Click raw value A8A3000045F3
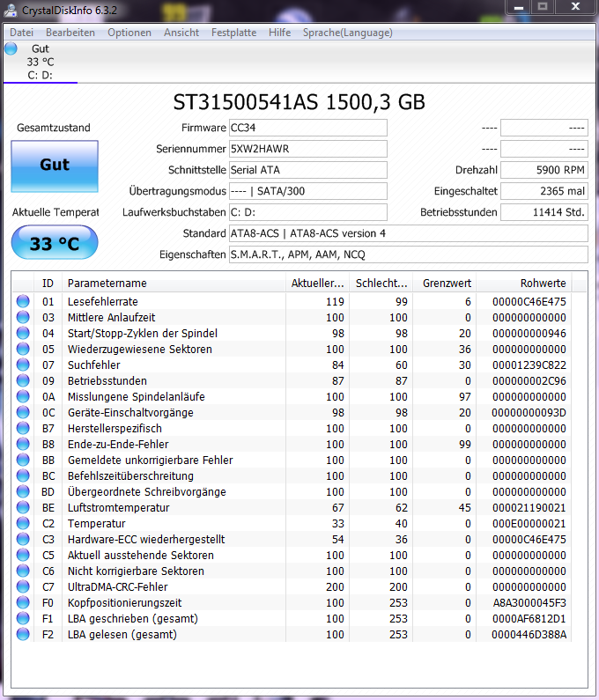Screen dimensions: 599x700 pos(529,602)
